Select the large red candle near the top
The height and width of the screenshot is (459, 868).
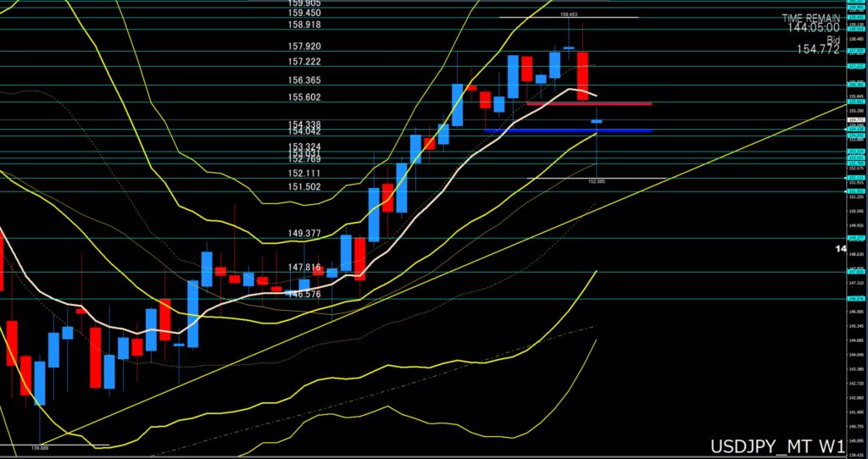coord(582,75)
